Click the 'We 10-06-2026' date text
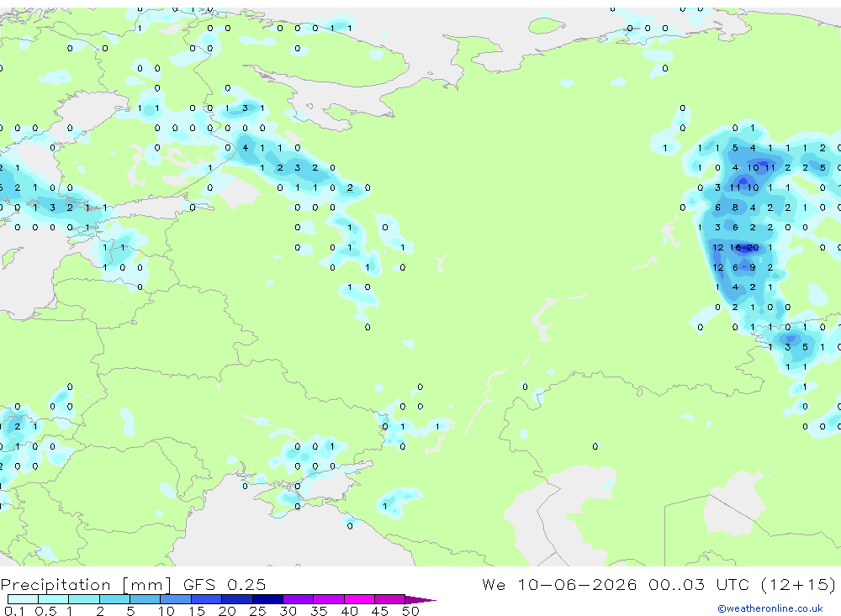The image size is (841, 616). 559,585
